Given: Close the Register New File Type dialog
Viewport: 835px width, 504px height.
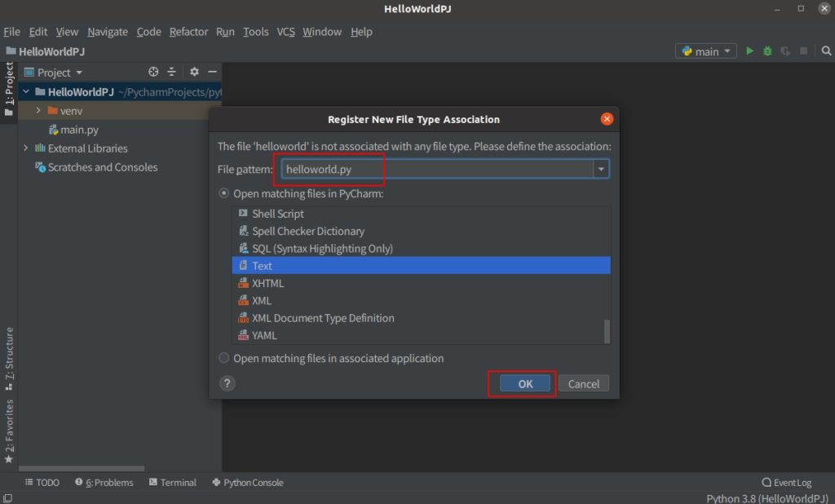Looking at the screenshot, I should tap(607, 119).
